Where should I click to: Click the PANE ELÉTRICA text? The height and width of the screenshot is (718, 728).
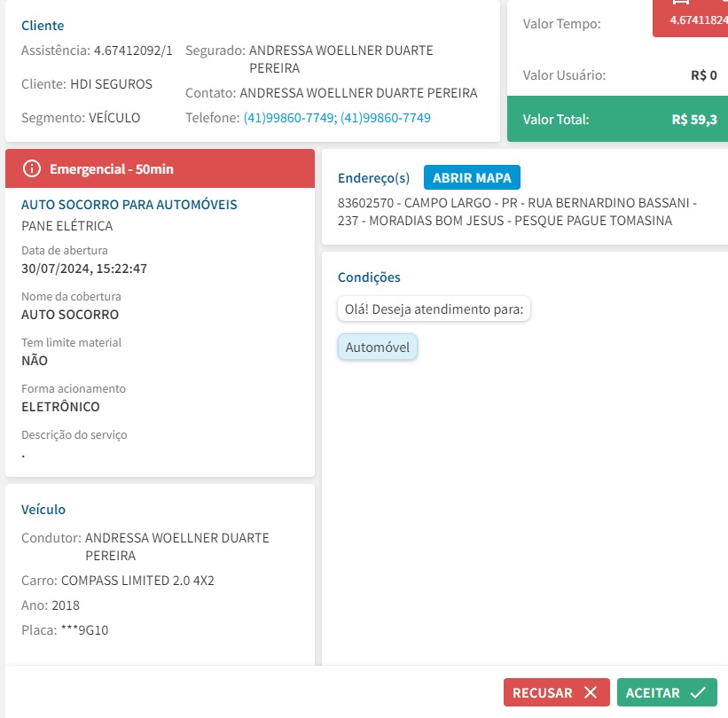click(67, 226)
